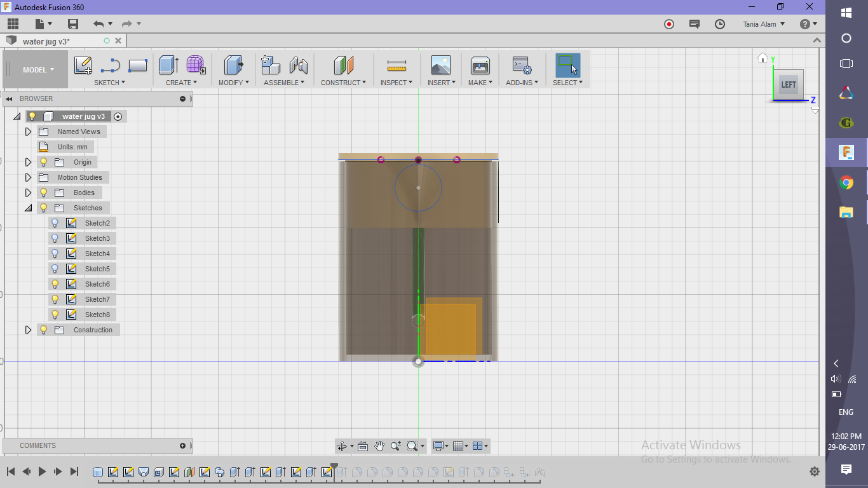This screenshot has height=488, width=868.
Task: Click the record button in the title bar
Action: click(669, 24)
